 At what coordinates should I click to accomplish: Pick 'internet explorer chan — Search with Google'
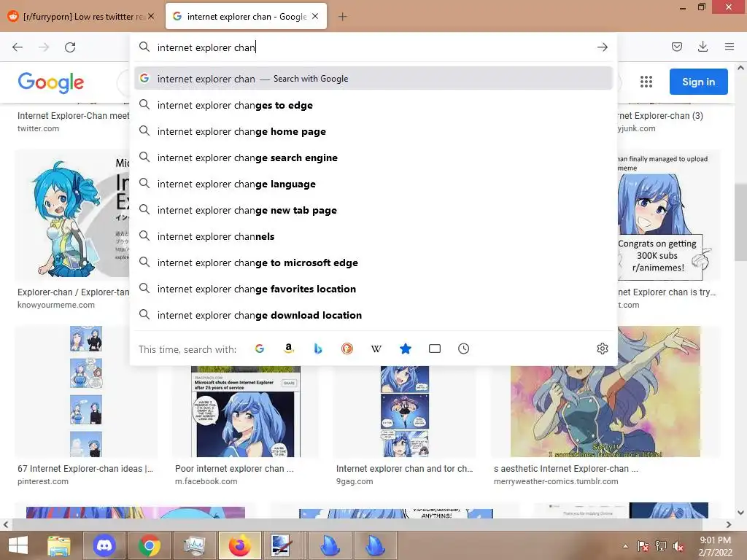pos(373,79)
